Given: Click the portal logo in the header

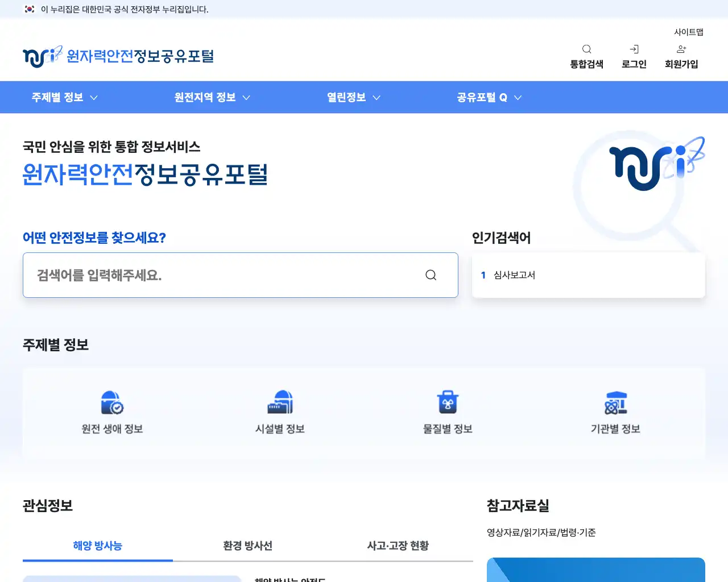Looking at the screenshot, I should tap(117, 56).
